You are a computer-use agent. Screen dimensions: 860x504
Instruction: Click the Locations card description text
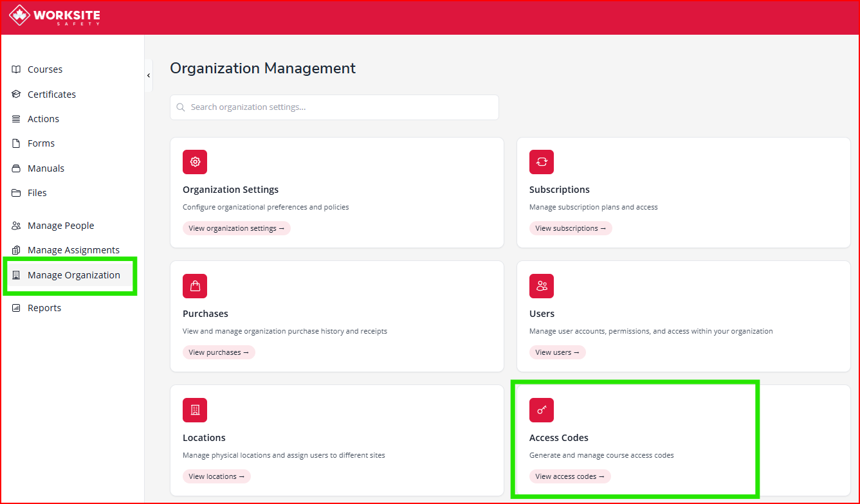(284, 455)
